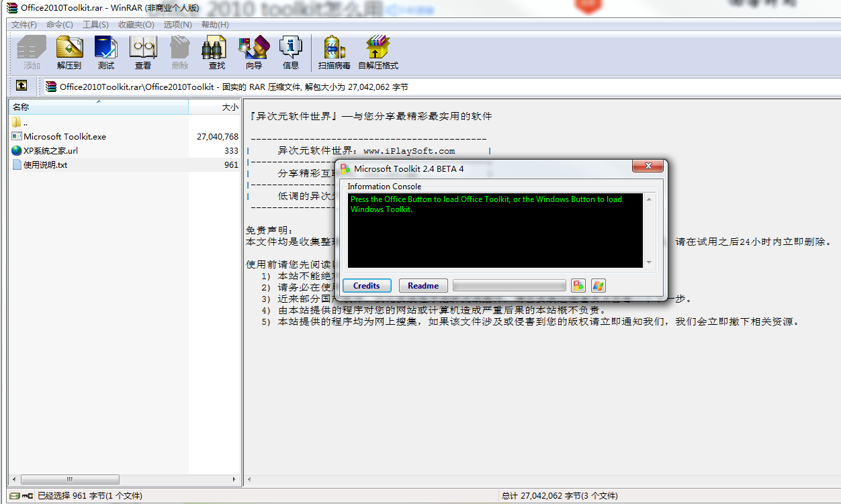
Task: Click the grayed Delete toolbar icon
Action: coord(180,52)
